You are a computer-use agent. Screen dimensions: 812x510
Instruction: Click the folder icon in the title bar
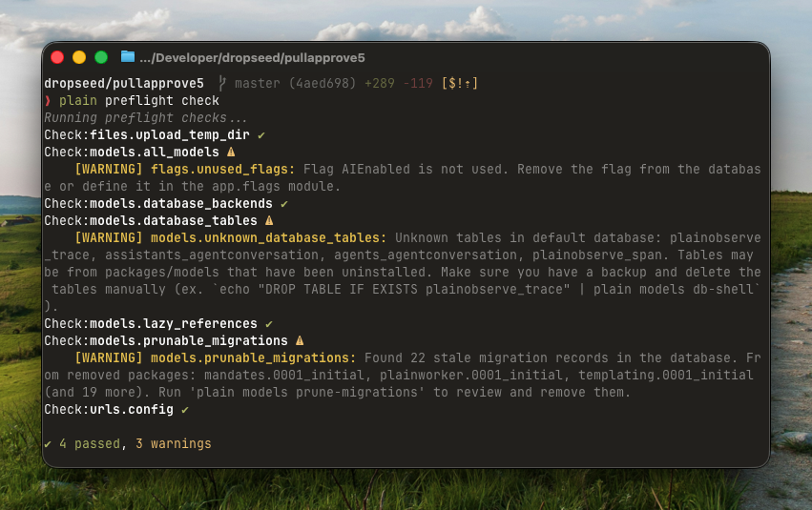pyautogui.click(x=128, y=57)
